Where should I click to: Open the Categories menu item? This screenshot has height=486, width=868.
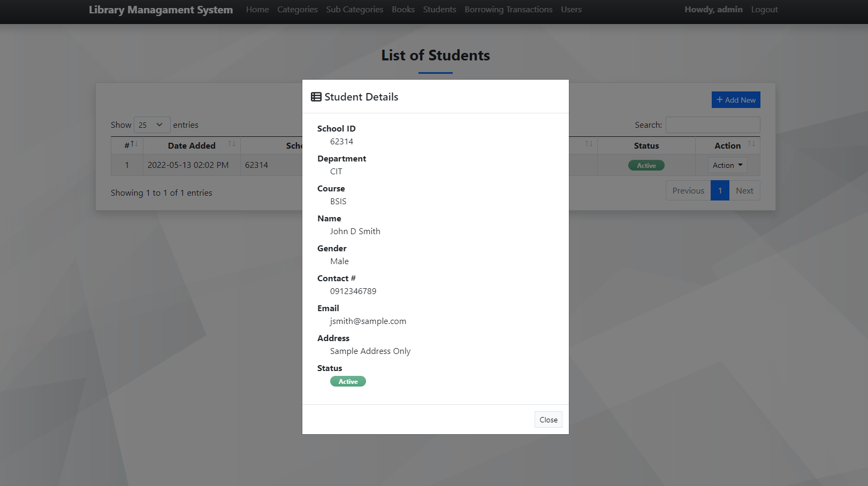coord(298,10)
